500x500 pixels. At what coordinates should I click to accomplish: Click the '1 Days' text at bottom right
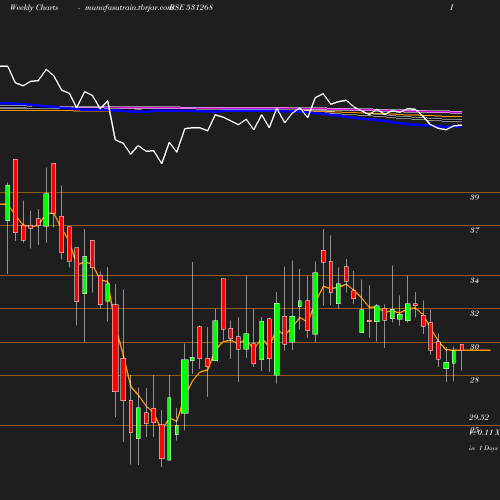(488, 448)
